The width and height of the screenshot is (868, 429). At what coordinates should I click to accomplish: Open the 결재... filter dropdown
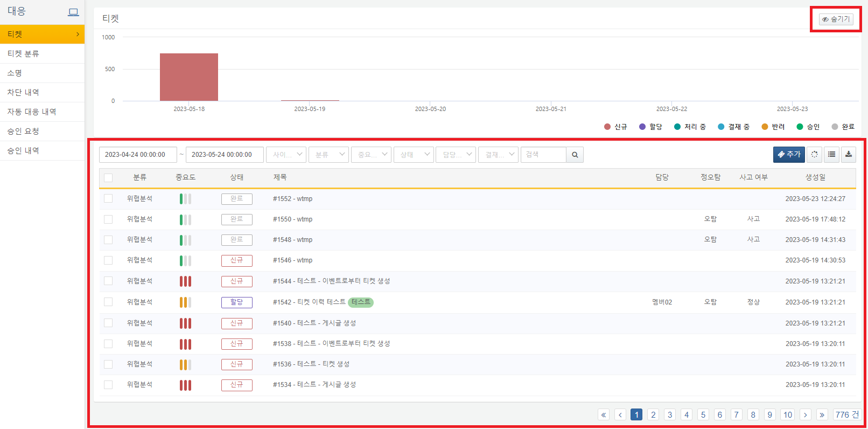click(x=498, y=155)
